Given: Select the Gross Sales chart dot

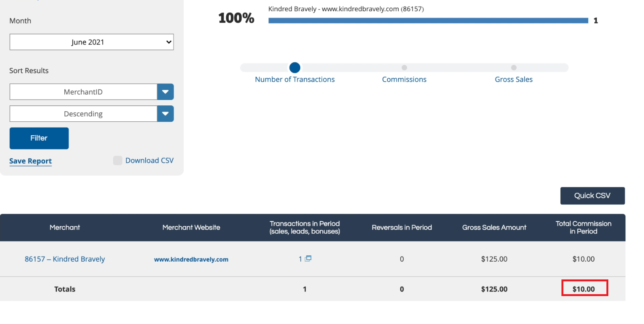Looking at the screenshot, I should coord(514,67).
